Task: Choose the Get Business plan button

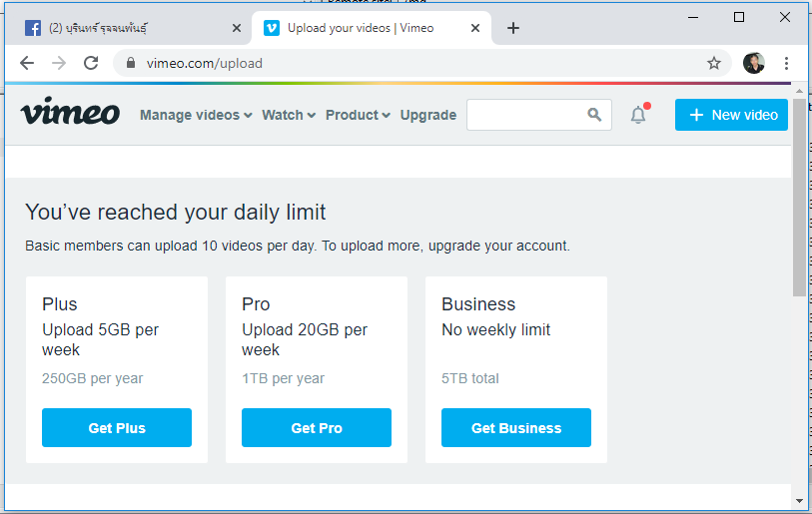Action: pos(516,428)
